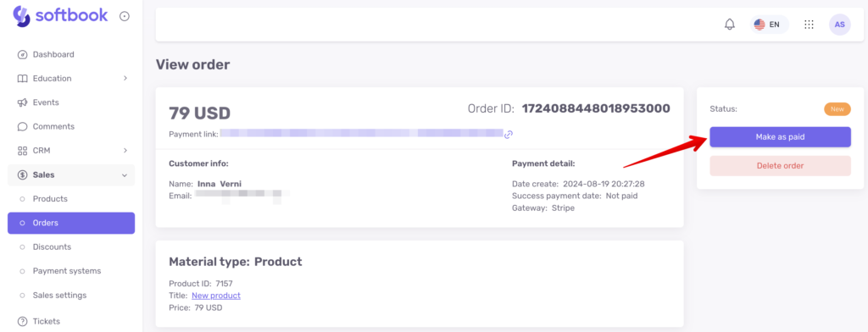The image size is (868, 332).
Task: Click the Softbook logo
Action: pyautogui.click(x=60, y=15)
